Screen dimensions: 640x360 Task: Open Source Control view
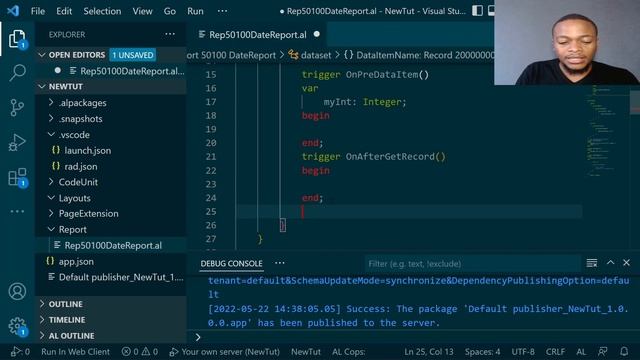click(17, 108)
